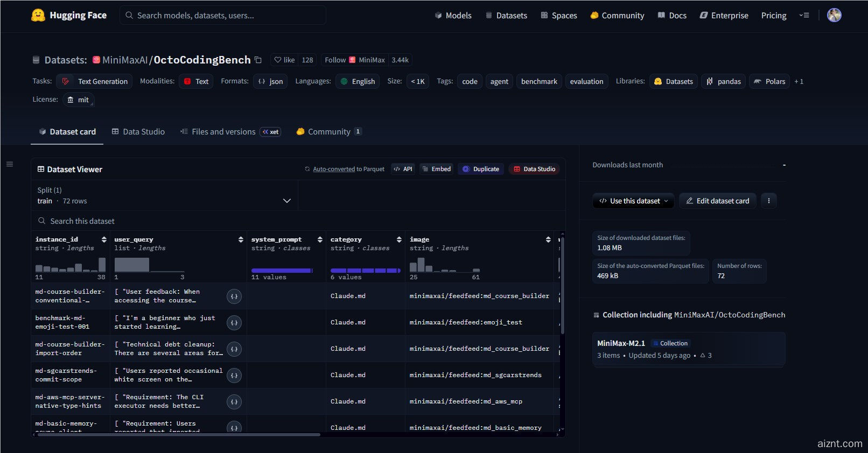Open the Use this dataset dropdown
The height and width of the screenshot is (453, 868).
click(x=633, y=201)
